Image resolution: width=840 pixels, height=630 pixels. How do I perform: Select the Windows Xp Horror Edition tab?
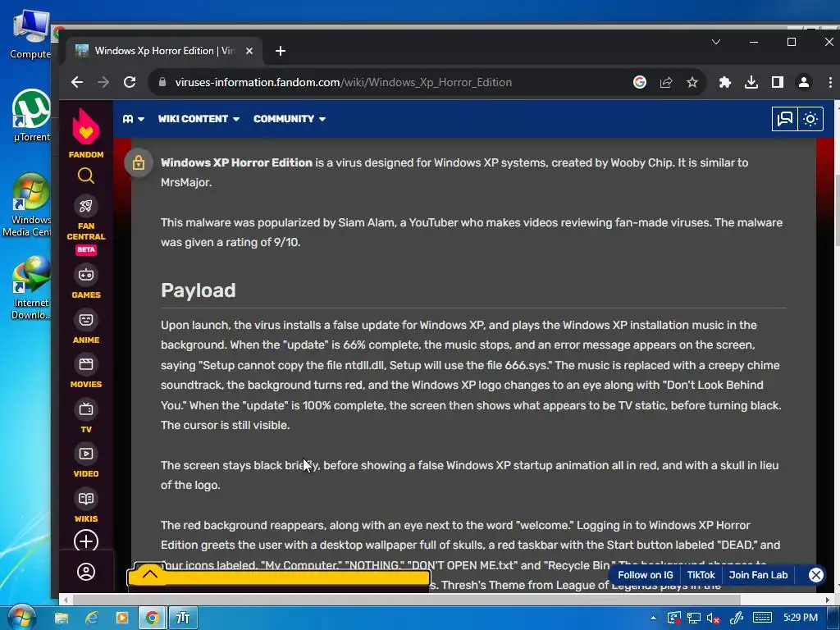[x=164, y=51]
